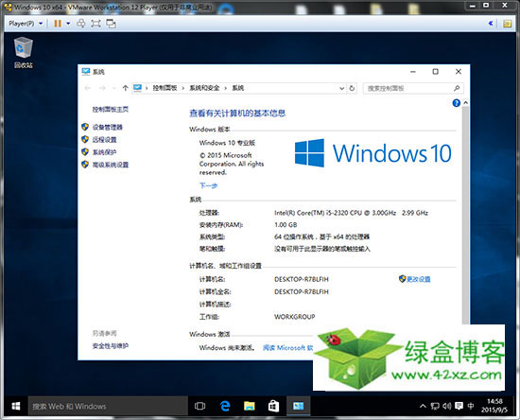The image size is (520, 420).
Task: Click the back arrow in System window
Action: pos(88,88)
